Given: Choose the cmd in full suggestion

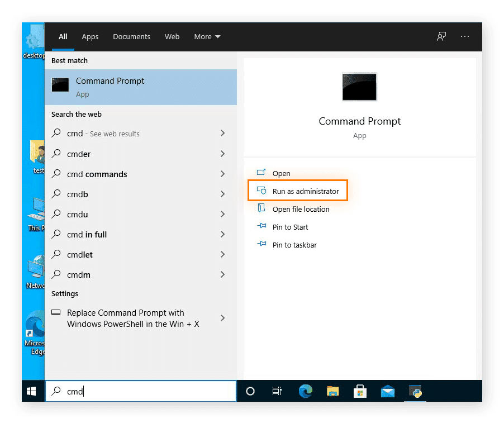Looking at the screenshot, I should click(x=141, y=234).
